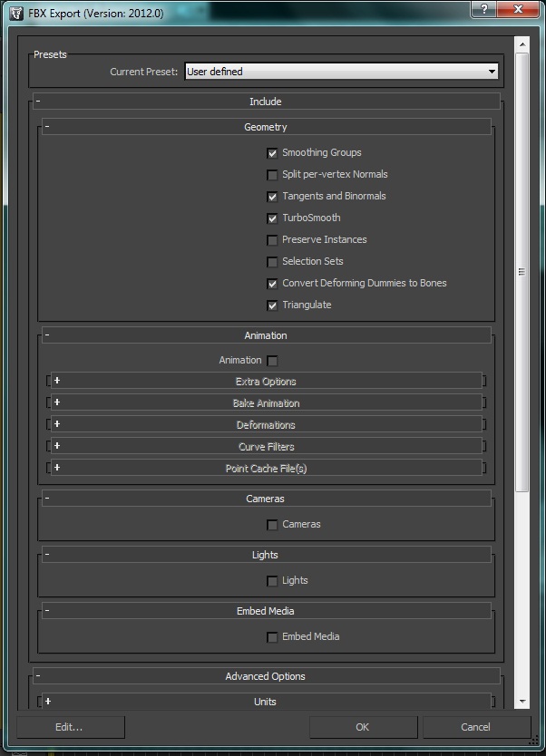Uncheck the Triangulate option
This screenshot has width=546, height=756.
coord(272,305)
